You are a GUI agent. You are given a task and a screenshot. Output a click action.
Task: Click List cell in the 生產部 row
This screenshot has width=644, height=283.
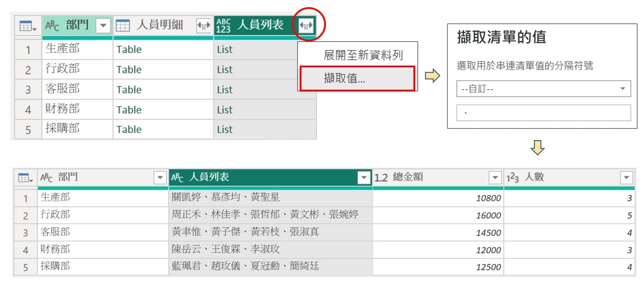[225, 50]
